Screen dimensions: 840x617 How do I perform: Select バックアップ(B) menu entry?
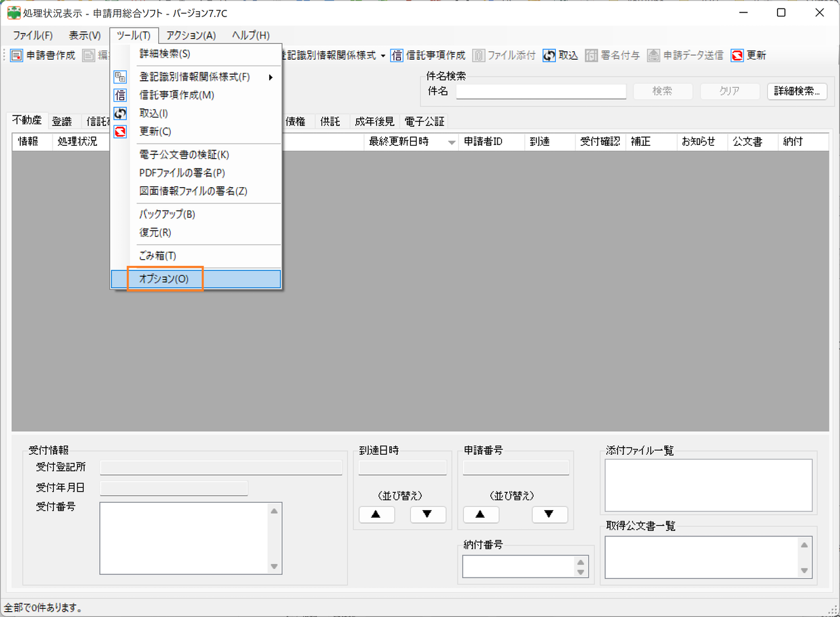(x=167, y=215)
